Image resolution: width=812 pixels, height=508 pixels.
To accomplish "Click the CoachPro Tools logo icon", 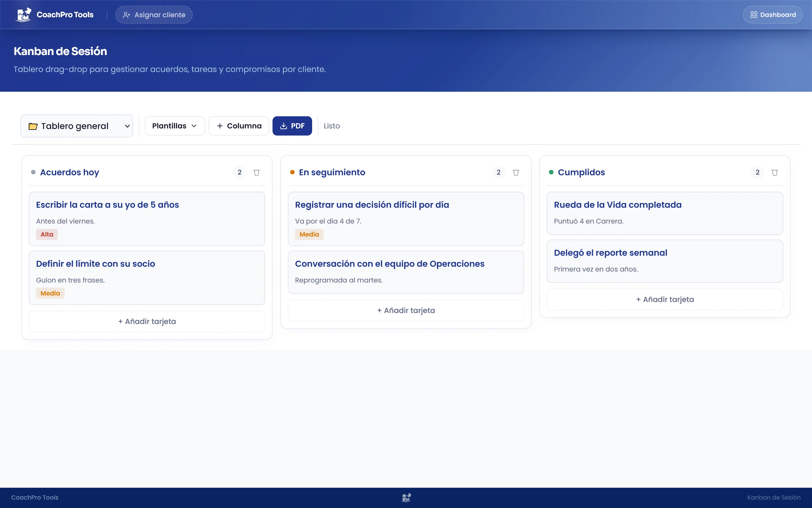I will point(23,15).
